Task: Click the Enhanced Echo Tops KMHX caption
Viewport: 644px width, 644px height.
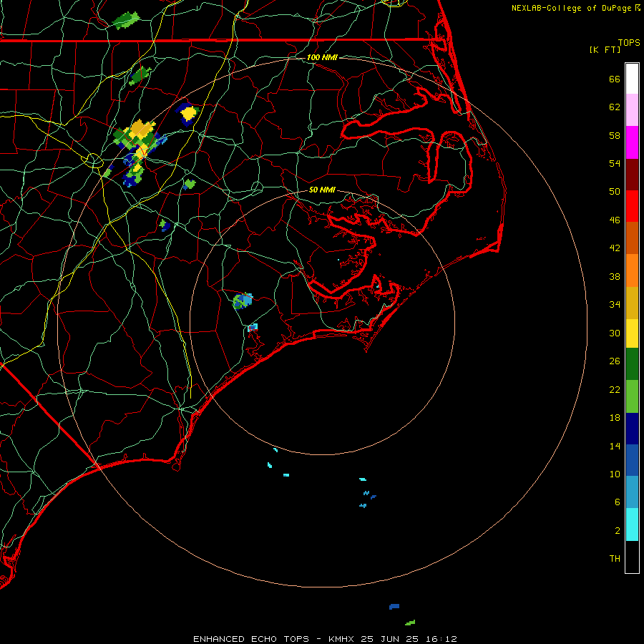Action: point(325,639)
